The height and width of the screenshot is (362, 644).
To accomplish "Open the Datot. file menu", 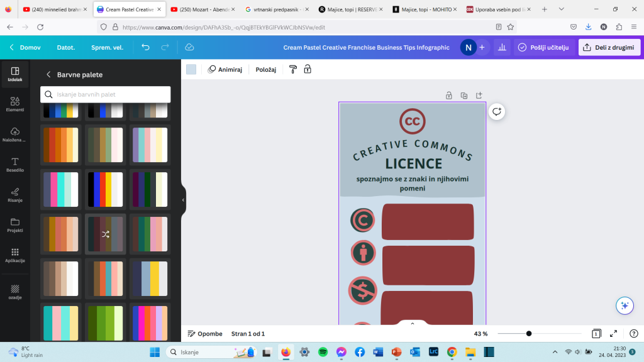I will 65,48.
